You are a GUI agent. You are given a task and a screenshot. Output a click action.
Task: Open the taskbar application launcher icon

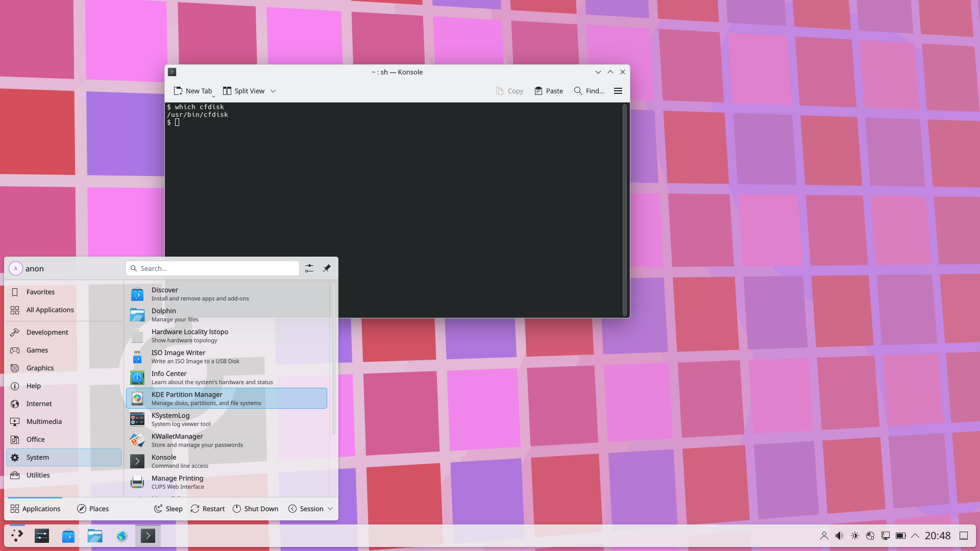pos(17,536)
